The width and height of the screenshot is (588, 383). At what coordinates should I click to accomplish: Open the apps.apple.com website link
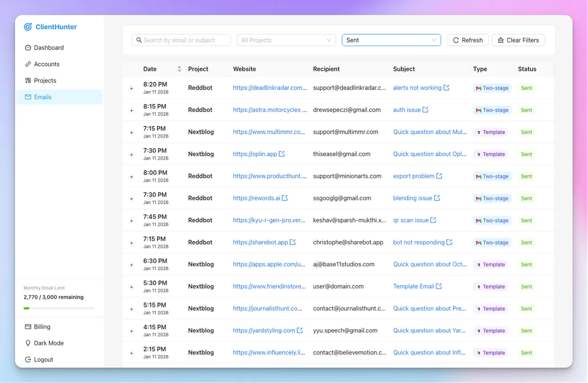(269, 264)
